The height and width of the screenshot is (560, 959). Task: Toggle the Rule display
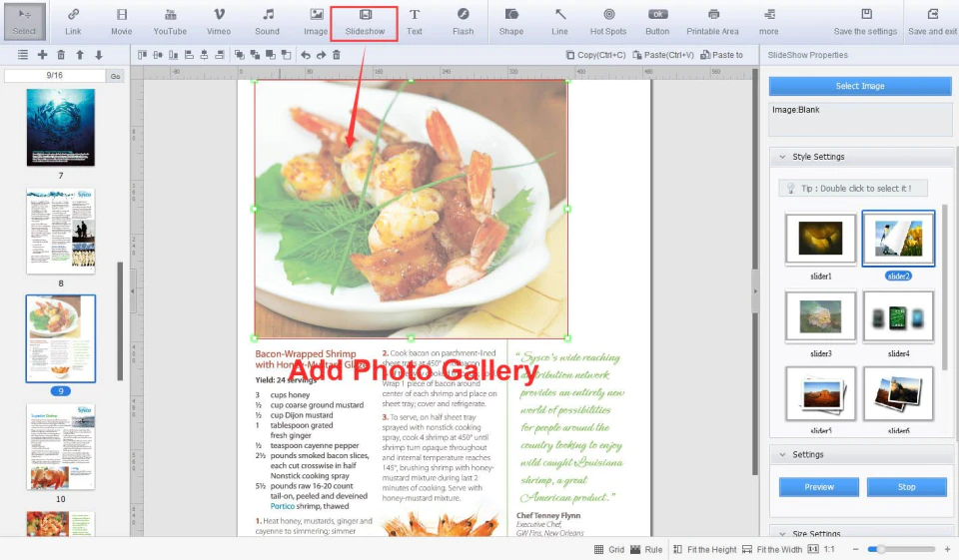[646, 550]
